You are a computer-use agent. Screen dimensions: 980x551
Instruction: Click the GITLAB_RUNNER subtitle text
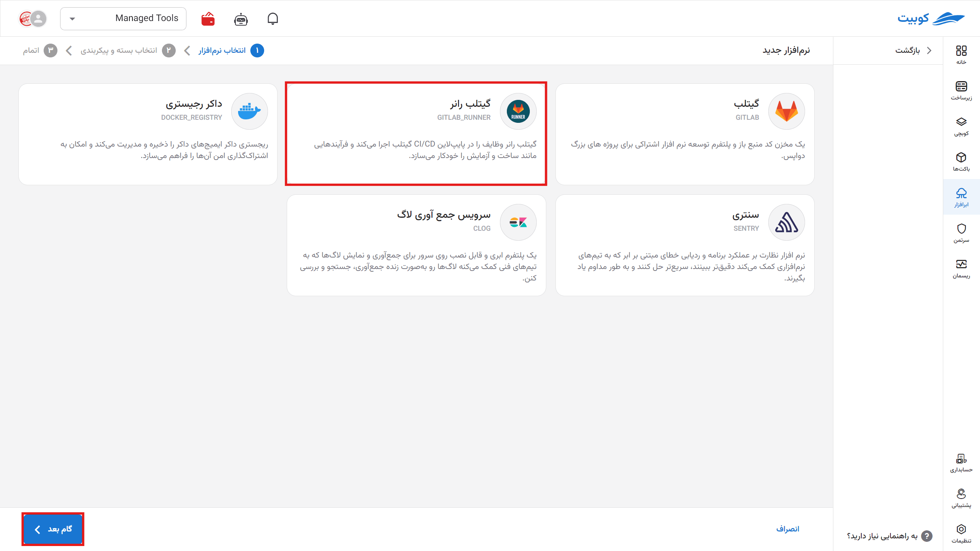[464, 117]
